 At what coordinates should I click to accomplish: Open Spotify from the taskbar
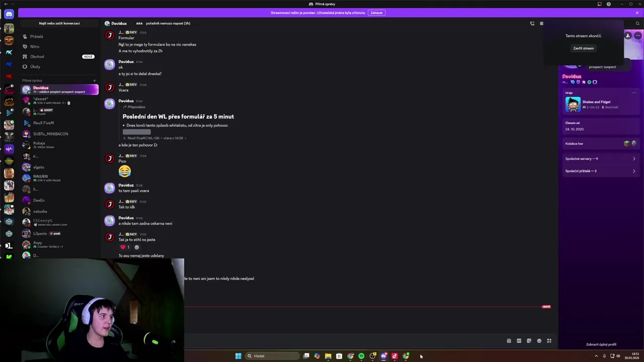click(x=361, y=356)
